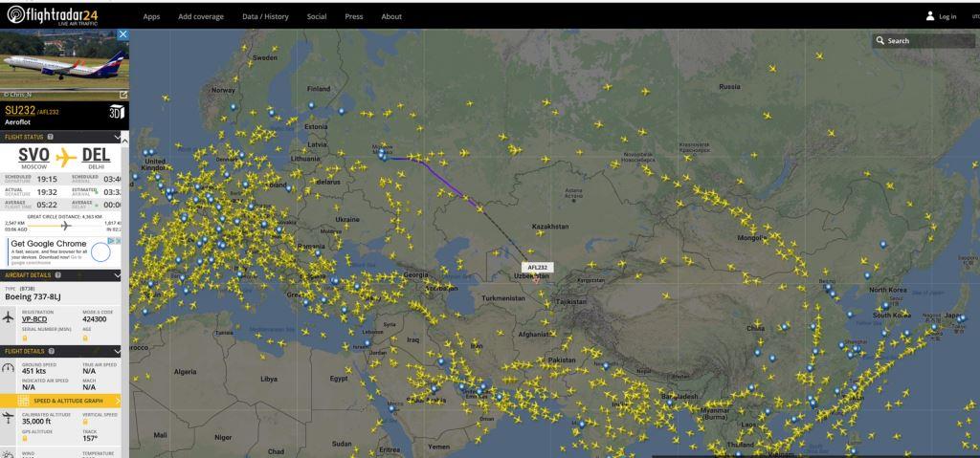The width and height of the screenshot is (980, 458).
Task: Launch the 3D view icon
Action: click(117, 112)
